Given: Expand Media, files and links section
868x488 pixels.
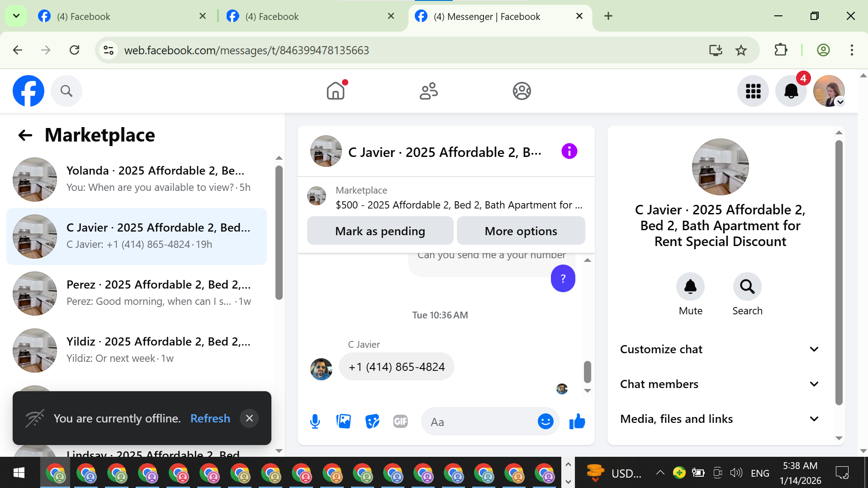Looking at the screenshot, I should pos(720,419).
